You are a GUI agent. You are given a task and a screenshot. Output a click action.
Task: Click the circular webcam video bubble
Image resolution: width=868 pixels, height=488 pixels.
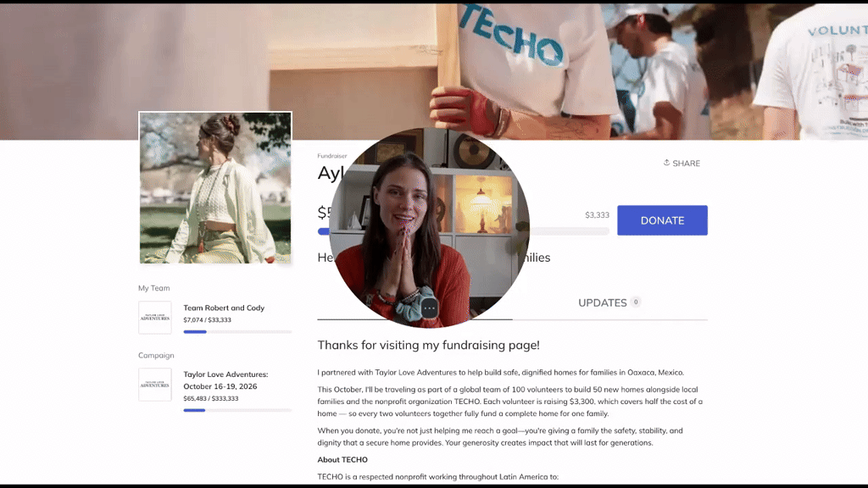click(430, 227)
